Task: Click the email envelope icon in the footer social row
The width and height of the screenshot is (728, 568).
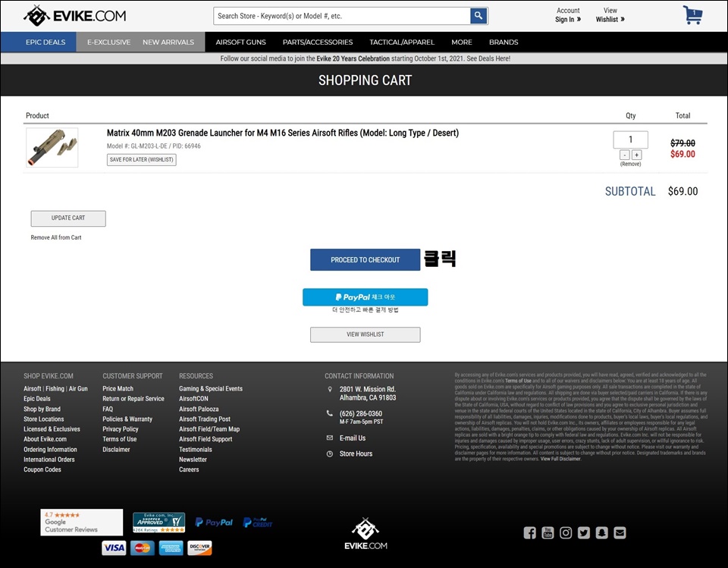Action: pos(620,532)
